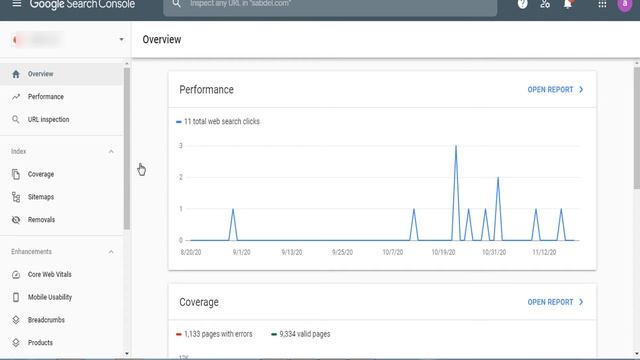The height and width of the screenshot is (360, 640).
Task: Open Removals in sidebar
Action: pyautogui.click(x=61, y=220)
